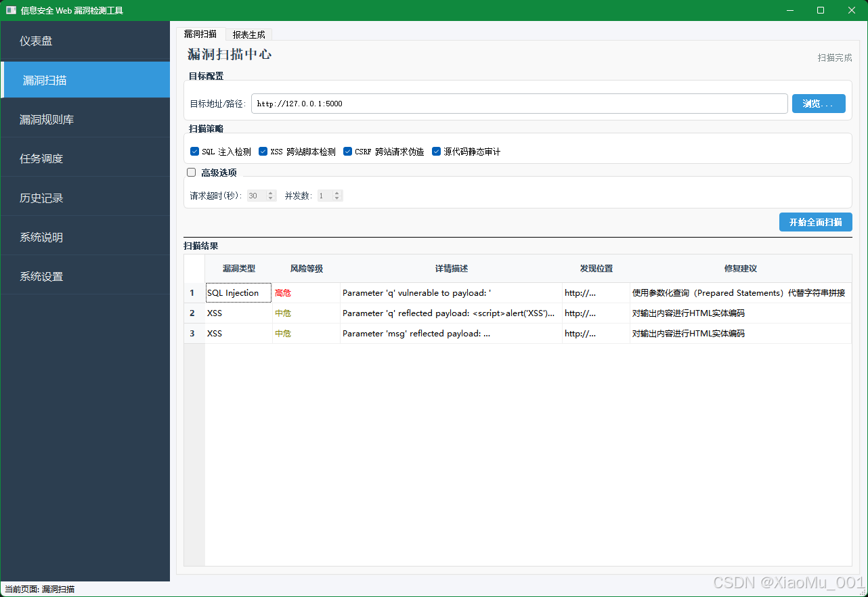Click the 修复建议 column header
This screenshot has width=868, height=597.
click(741, 269)
